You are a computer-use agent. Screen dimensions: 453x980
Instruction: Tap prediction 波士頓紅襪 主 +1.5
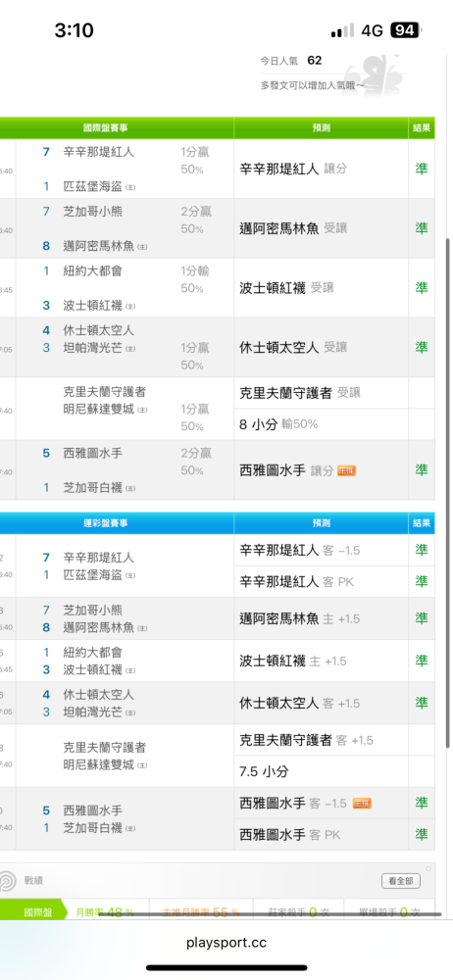pos(293,661)
